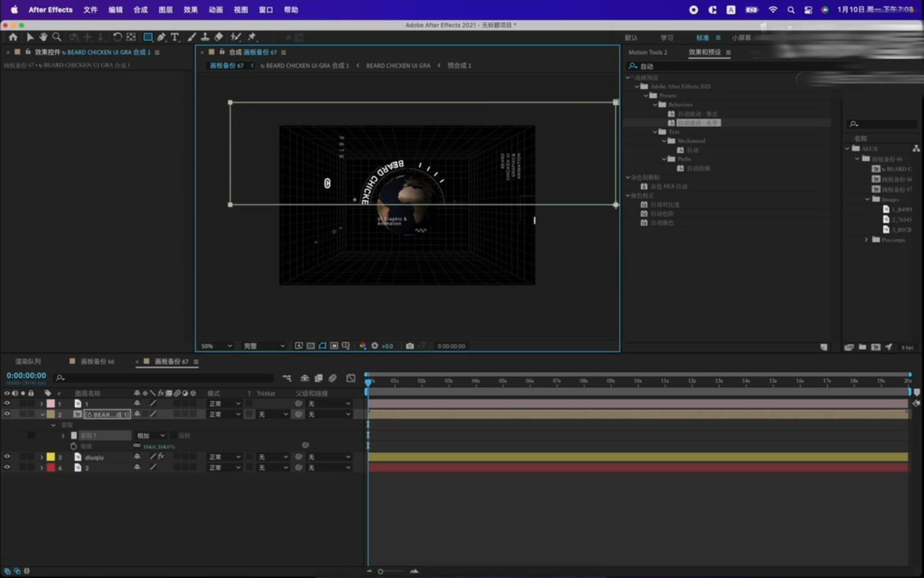This screenshot has height=578, width=924.
Task: Toggle visibility of the BEAR layer 2
Action: pyautogui.click(x=7, y=414)
